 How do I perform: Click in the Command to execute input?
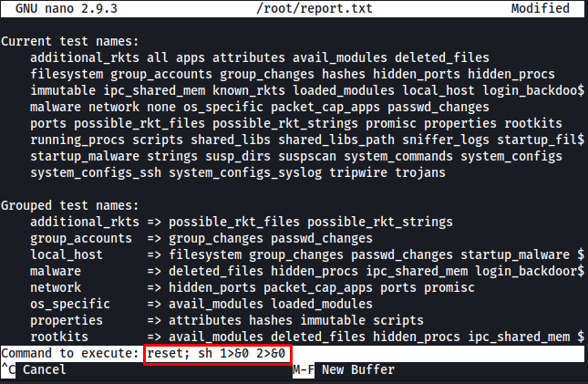[364, 353]
